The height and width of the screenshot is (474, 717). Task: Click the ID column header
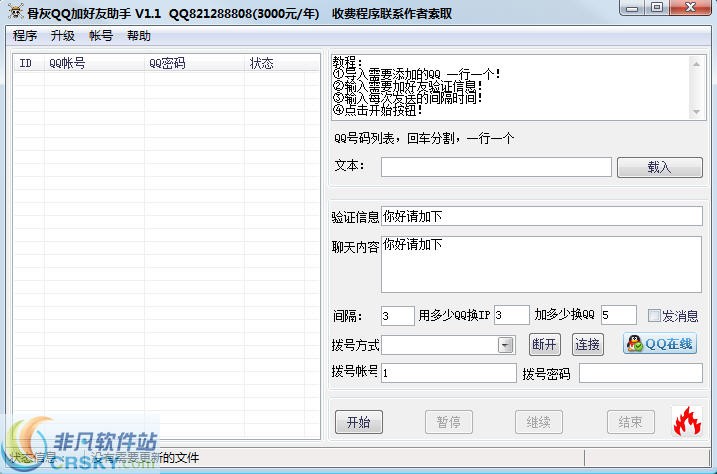point(29,64)
